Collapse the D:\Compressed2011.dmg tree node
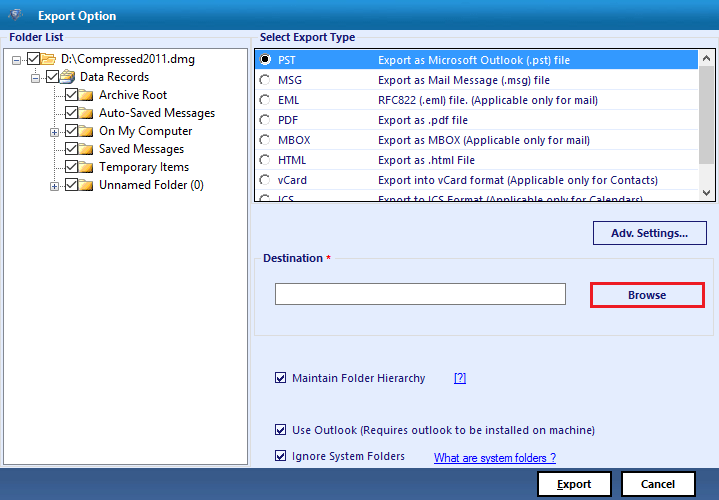 pyautogui.click(x=17, y=60)
